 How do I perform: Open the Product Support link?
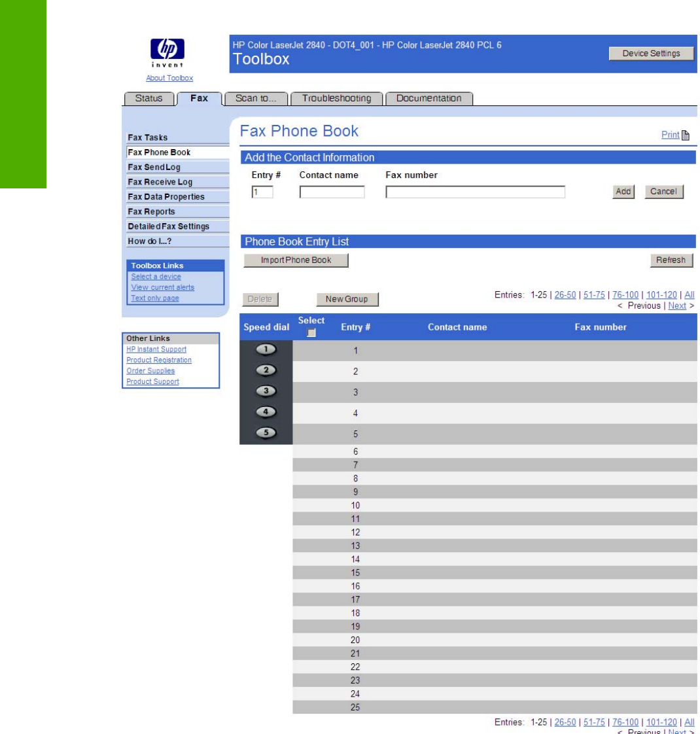(x=152, y=381)
